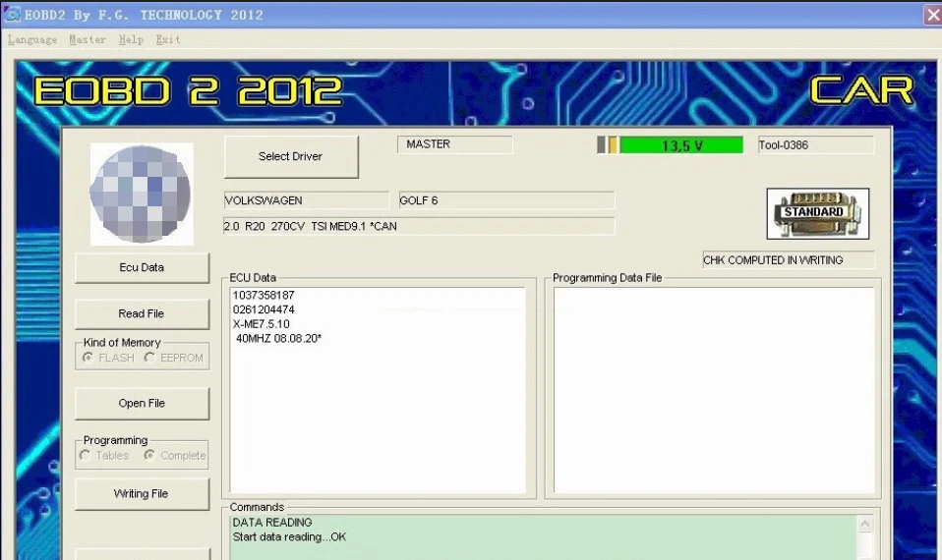
Task: Select the 1037358187 line in ECU Data
Action: (x=264, y=296)
